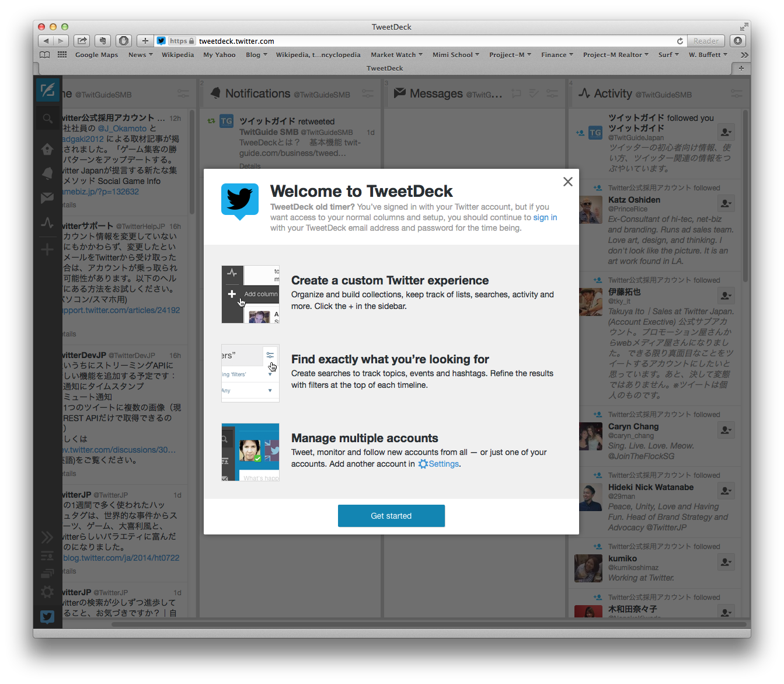
Task: Open the Notifications column filter options
Action: pos(368,93)
